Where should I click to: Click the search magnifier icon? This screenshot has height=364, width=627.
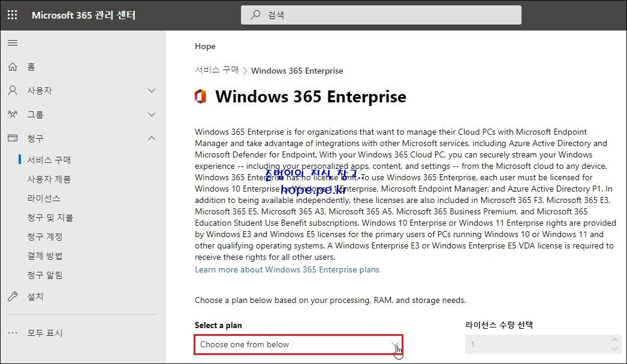coord(255,15)
